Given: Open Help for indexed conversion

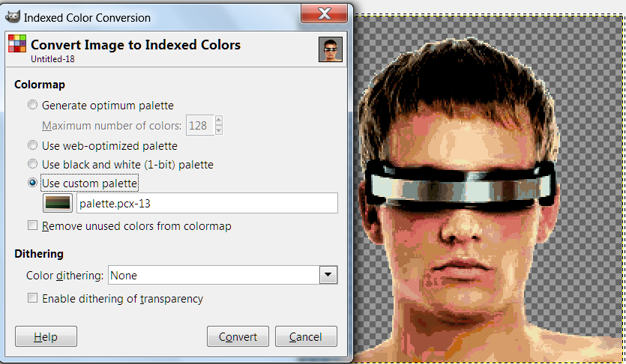Looking at the screenshot, I should pyautogui.click(x=46, y=337).
